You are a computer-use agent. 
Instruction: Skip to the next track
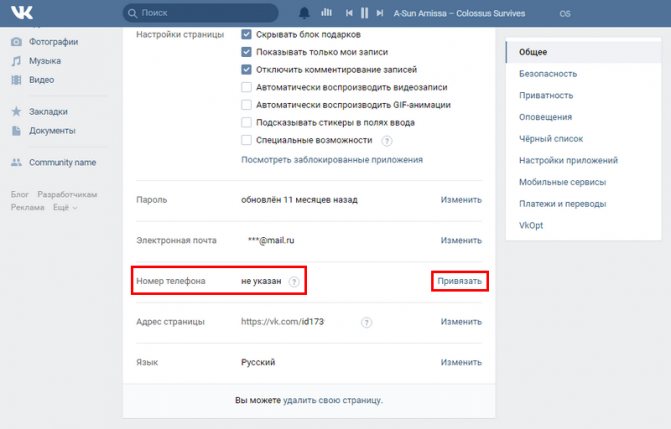coord(380,13)
